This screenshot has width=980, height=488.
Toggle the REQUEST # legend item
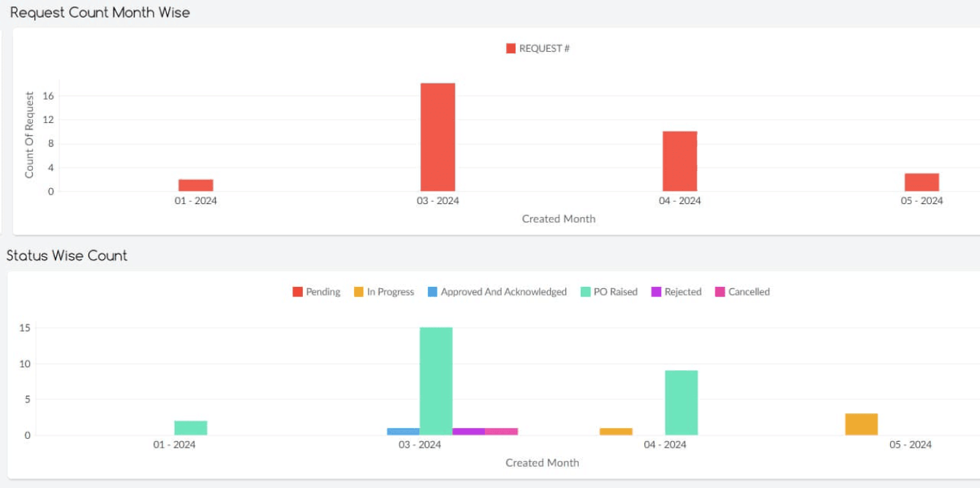(538, 48)
